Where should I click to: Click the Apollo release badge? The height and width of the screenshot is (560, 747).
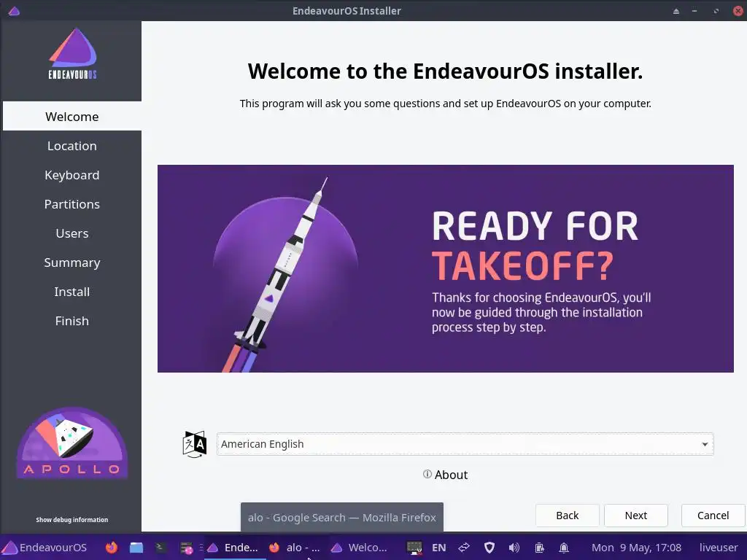(72, 443)
